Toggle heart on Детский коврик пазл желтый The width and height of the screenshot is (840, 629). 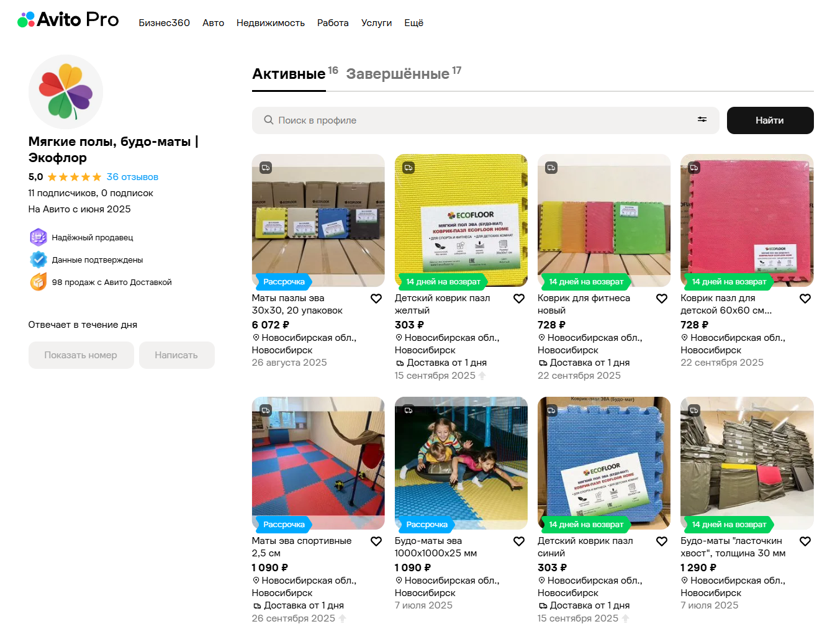[x=519, y=299]
